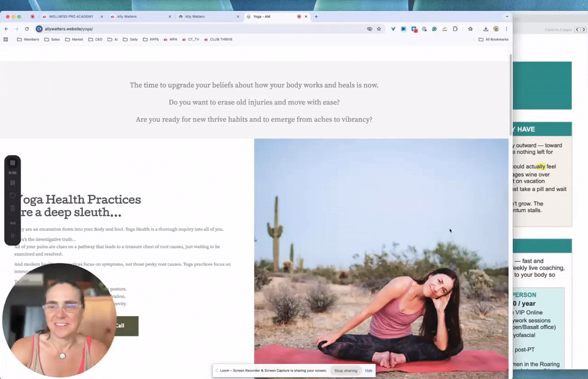588x379 pixels.
Task: Restart the Loom recording
Action: pos(13,194)
